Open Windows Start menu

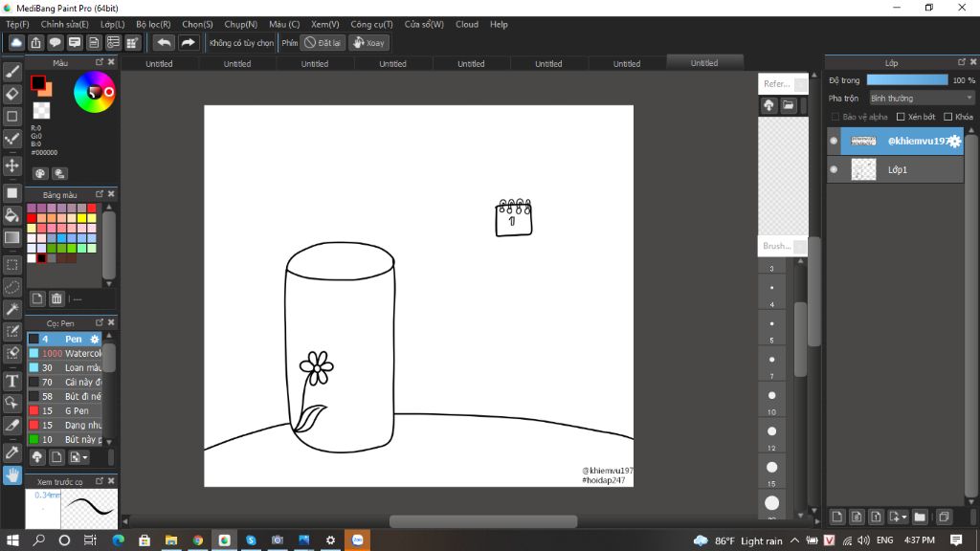12,540
